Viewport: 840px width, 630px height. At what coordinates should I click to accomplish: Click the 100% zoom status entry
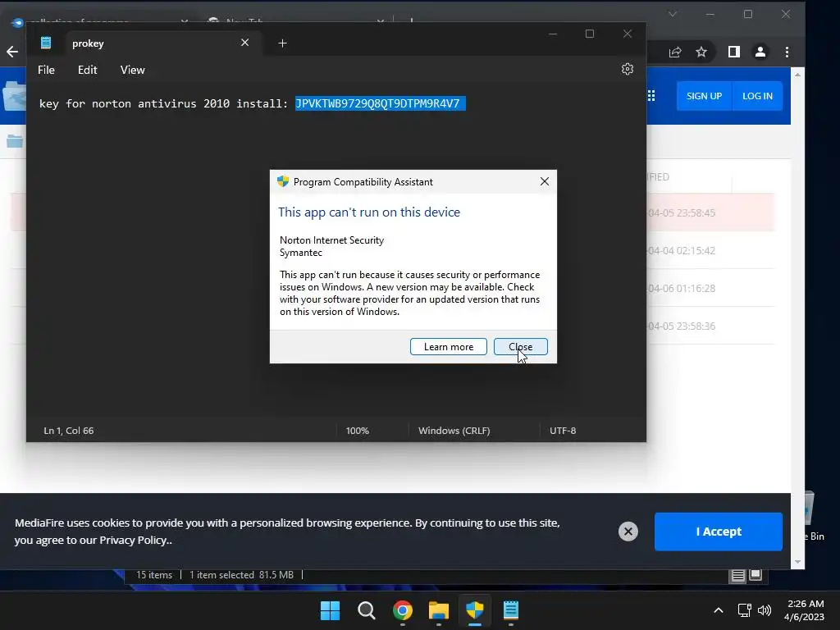(358, 431)
